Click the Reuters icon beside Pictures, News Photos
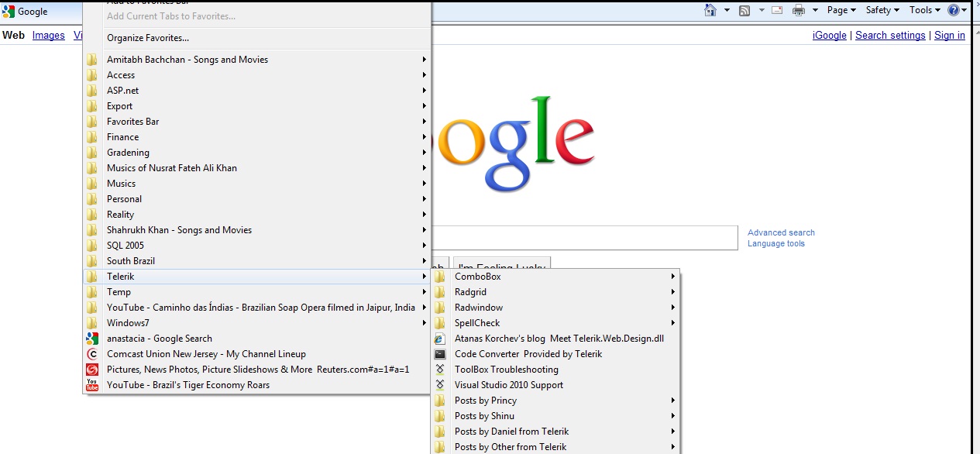This screenshot has height=454, width=980. pos(92,370)
